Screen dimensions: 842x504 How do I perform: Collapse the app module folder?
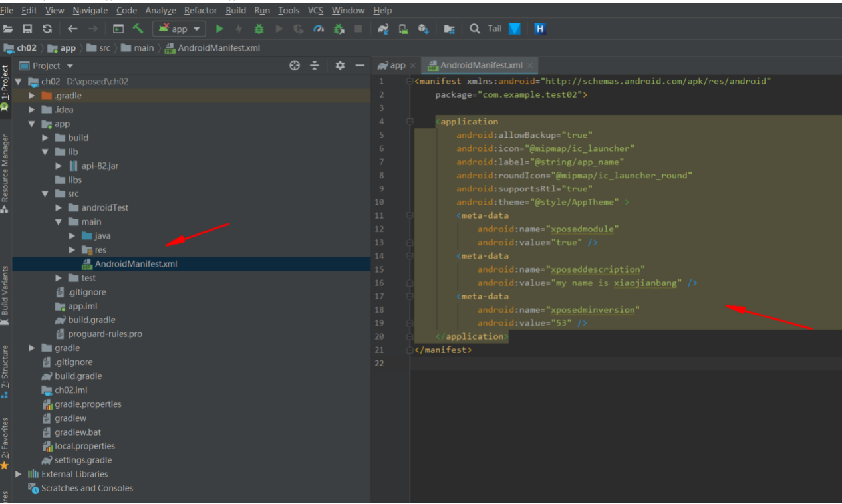click(31, 124)
